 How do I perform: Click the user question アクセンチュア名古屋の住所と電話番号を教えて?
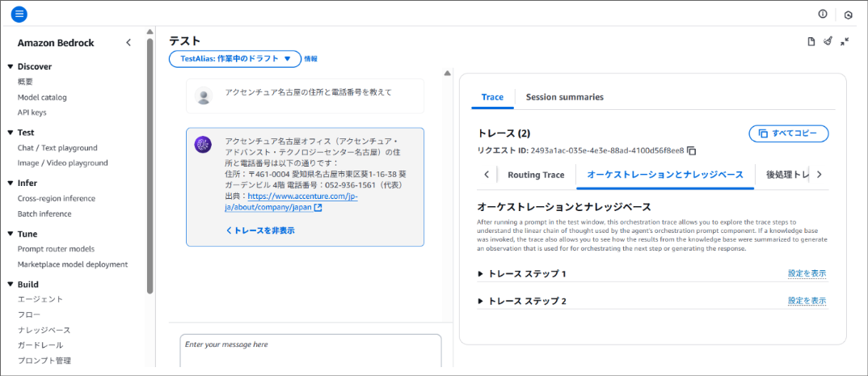point(309,92)
